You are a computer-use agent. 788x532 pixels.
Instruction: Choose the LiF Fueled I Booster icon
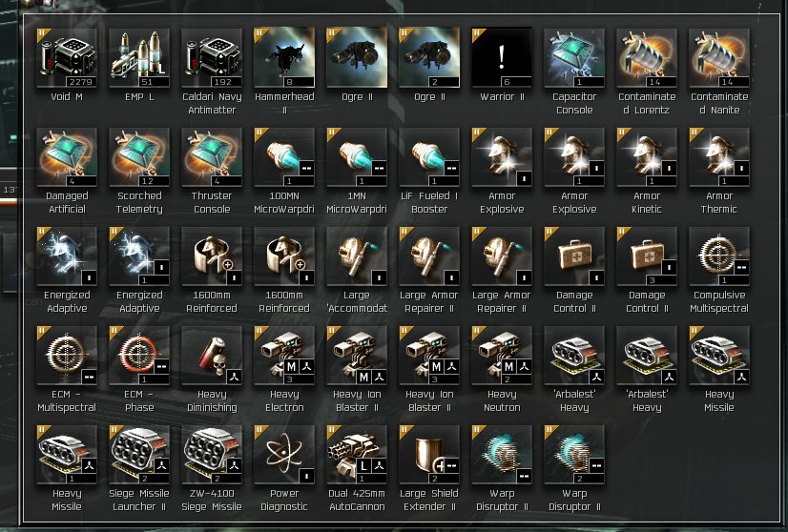tap(428, 157)
